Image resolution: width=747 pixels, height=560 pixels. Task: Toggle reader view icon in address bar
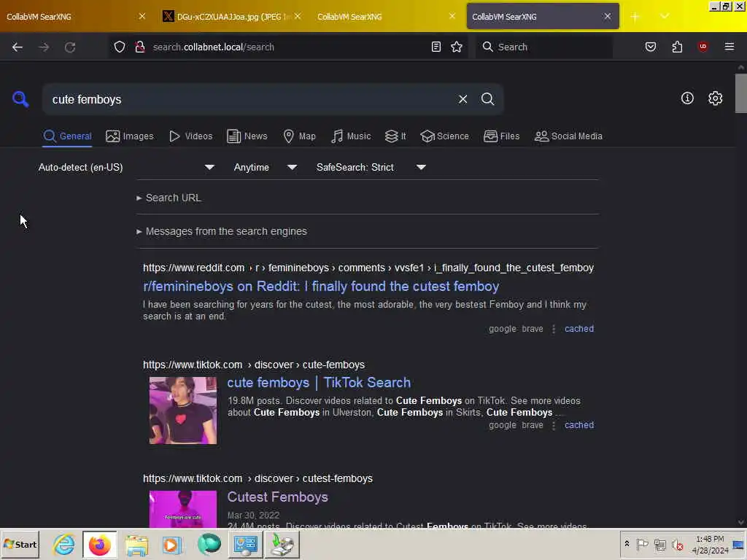pyautogui.click(x=436, y=47)
